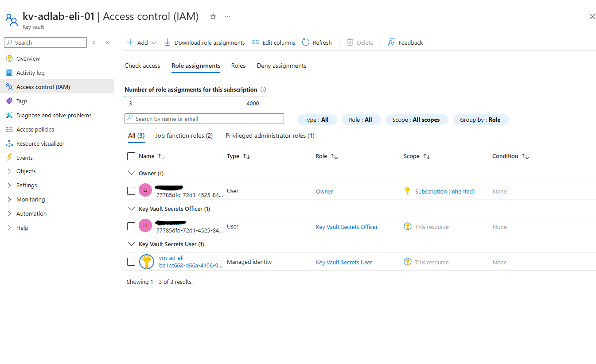Expand the Settings section
596x364 pixels.
tap(27, 185)
